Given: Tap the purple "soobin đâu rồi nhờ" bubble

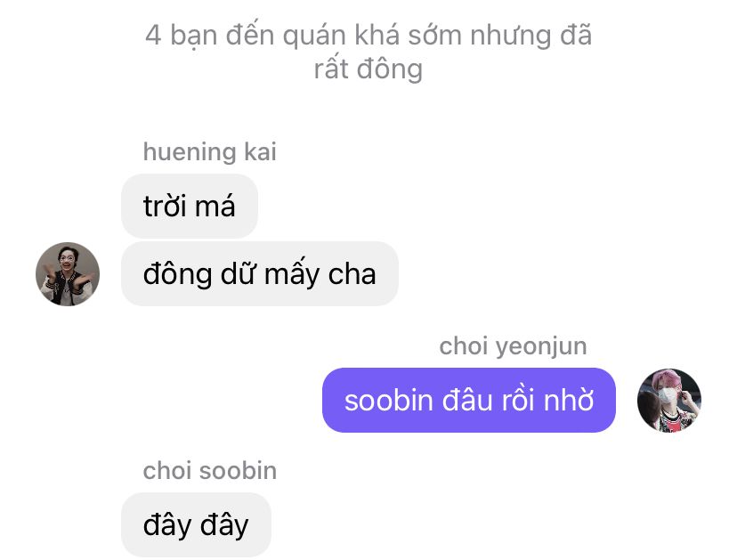Looking at the screenshot, I should click(469, 400).
